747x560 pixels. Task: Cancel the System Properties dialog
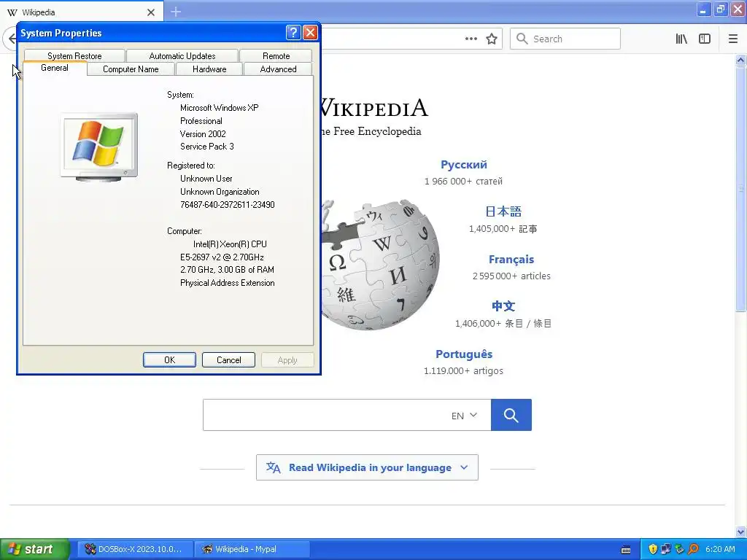[x=228, y=360]
